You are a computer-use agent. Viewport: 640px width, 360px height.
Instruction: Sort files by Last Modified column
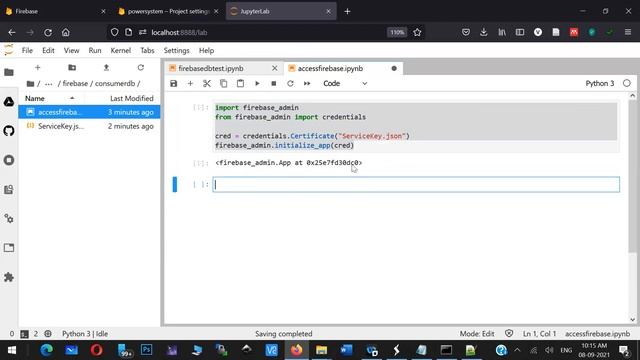pos(132,98)
